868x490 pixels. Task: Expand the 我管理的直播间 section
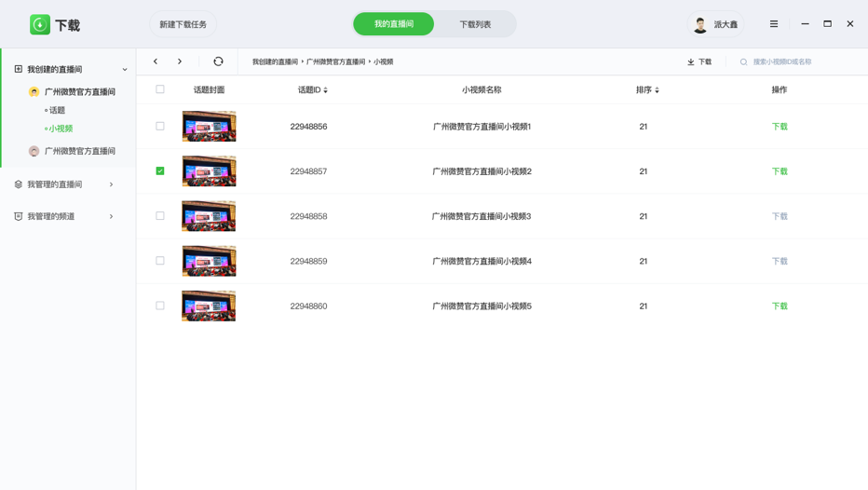point(111,184)
